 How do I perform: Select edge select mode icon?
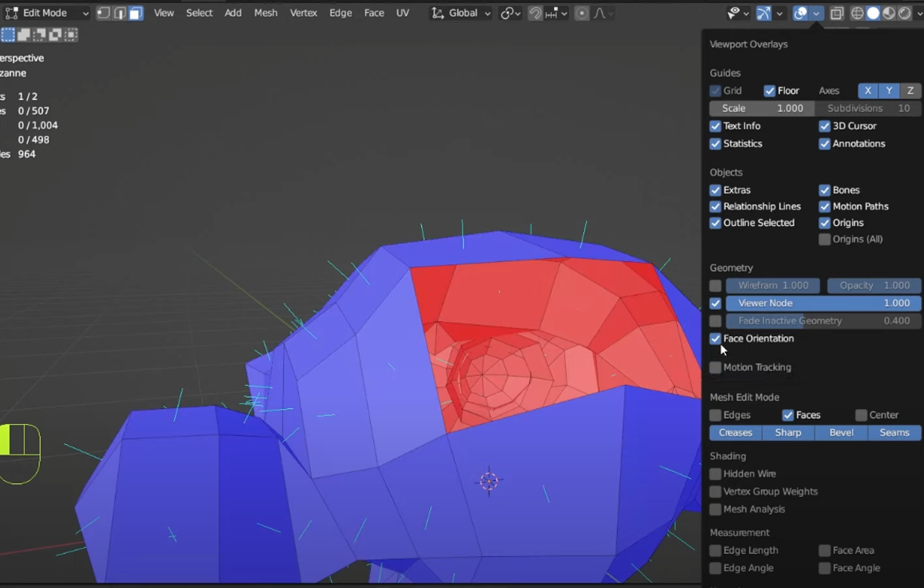(120, 13)
